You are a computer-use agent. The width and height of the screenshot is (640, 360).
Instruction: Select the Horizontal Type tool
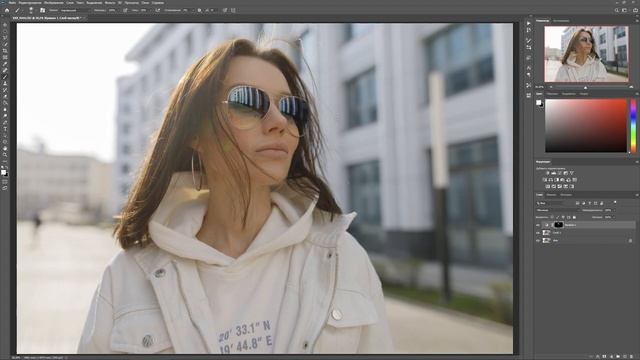coord(5,129)
